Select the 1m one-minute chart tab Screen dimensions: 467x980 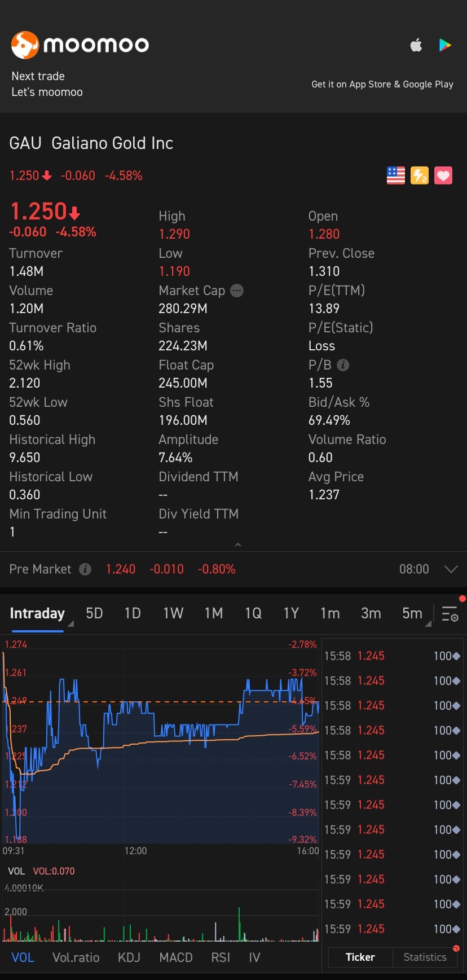(330, 613)
